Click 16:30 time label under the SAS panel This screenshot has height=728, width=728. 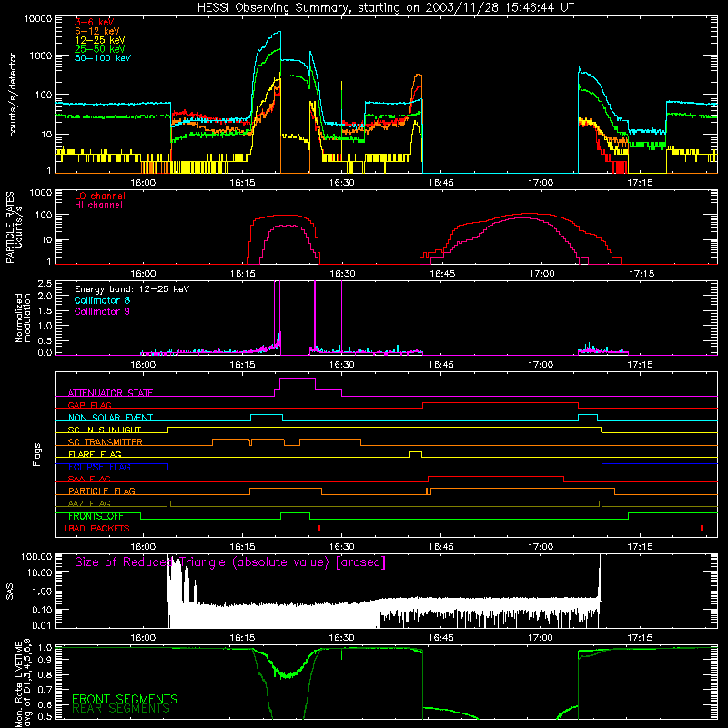click(342, 638)
